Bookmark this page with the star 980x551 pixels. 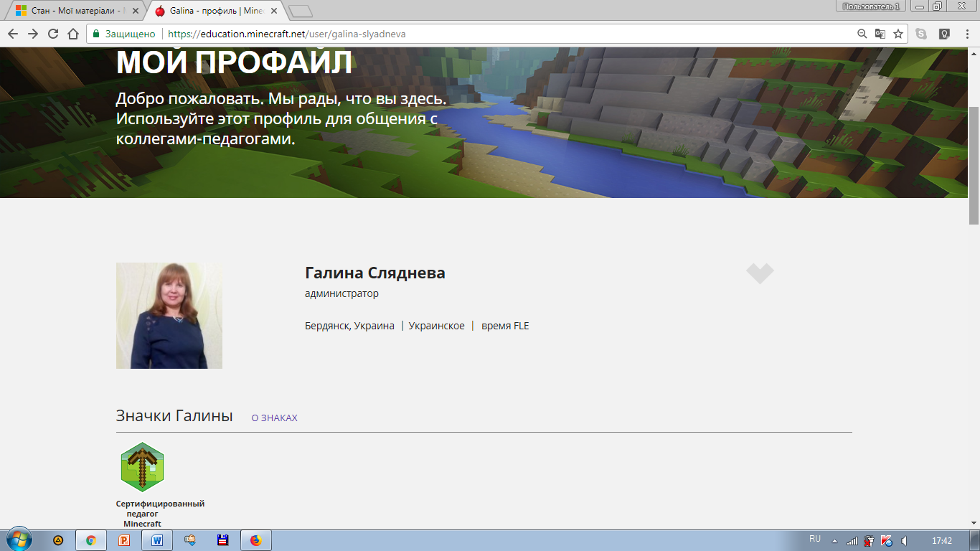[898, 34]
